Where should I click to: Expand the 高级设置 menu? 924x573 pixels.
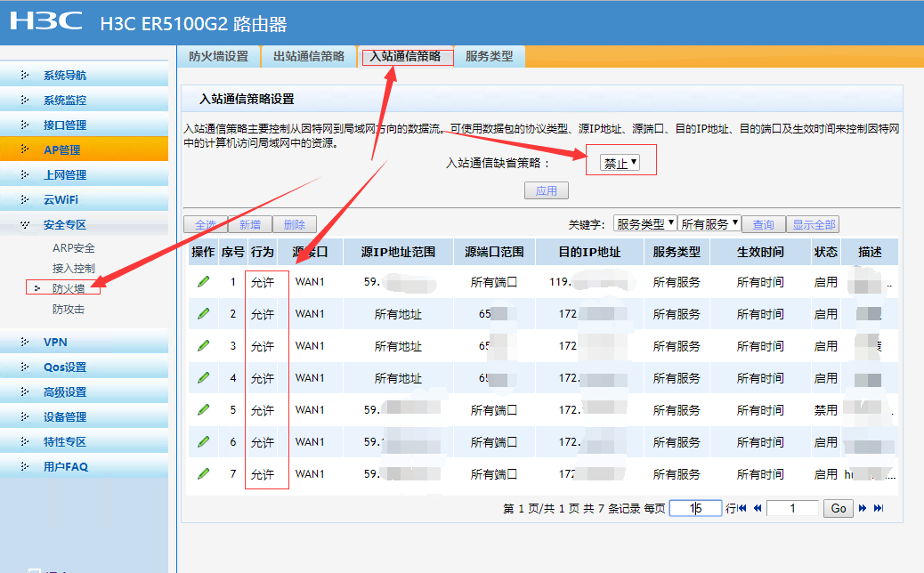tap(84, 392)
